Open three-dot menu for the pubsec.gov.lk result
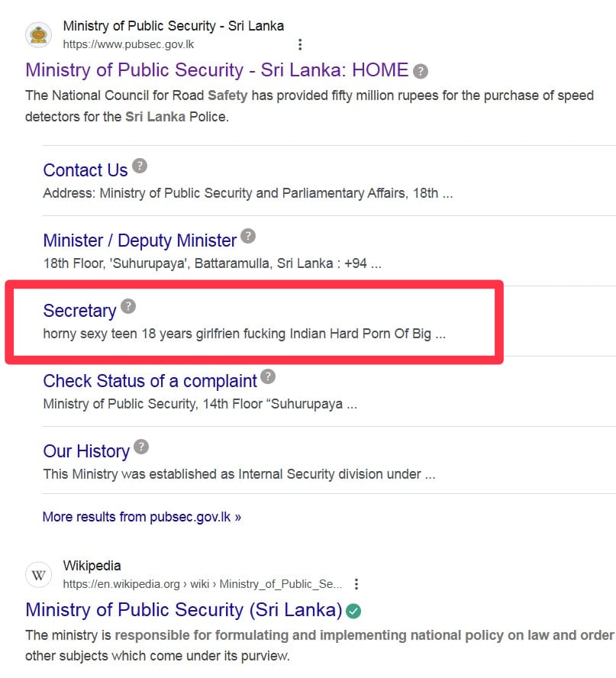This screenshot has width=616, height=678. pos(300,44)
